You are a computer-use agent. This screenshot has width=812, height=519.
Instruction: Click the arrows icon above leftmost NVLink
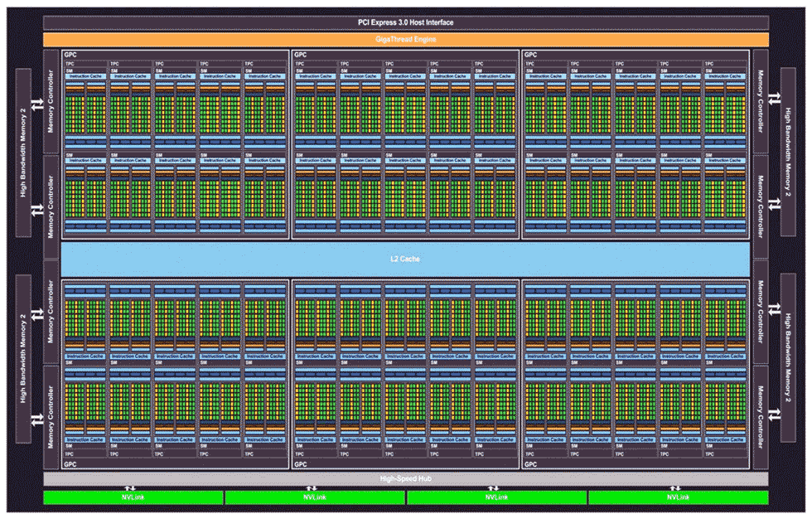click(x=130, y=487)
